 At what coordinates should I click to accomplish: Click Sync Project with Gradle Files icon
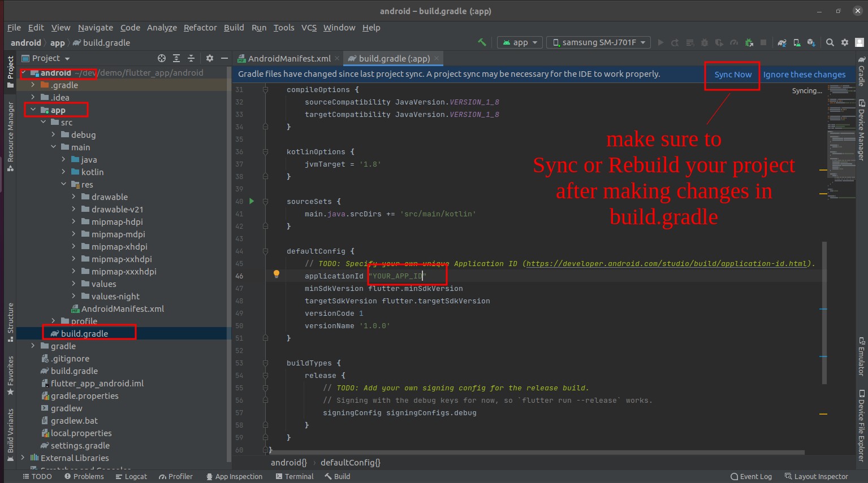tap(782, 42)
